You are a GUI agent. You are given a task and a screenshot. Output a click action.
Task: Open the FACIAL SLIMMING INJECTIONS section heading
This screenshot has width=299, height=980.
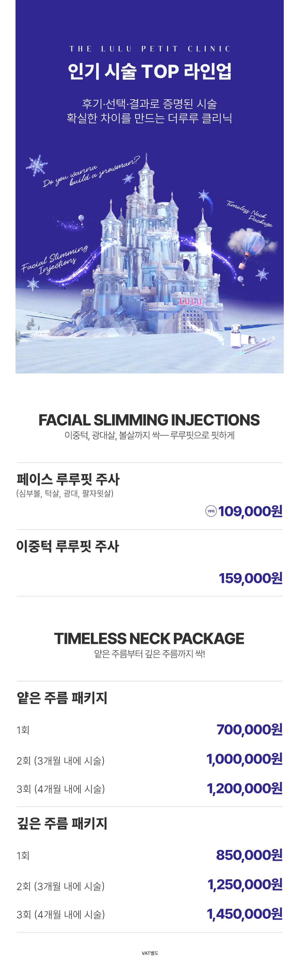(149, 420)
